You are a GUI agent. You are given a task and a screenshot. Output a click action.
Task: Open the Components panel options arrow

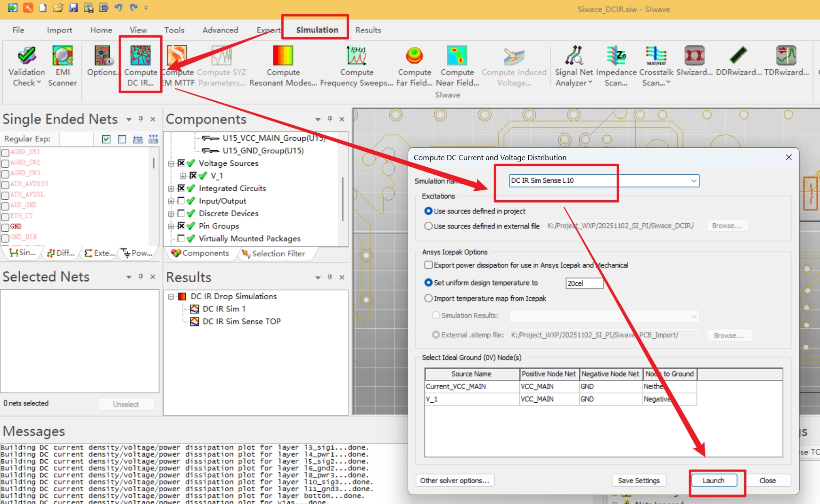(x=318, y=120)
